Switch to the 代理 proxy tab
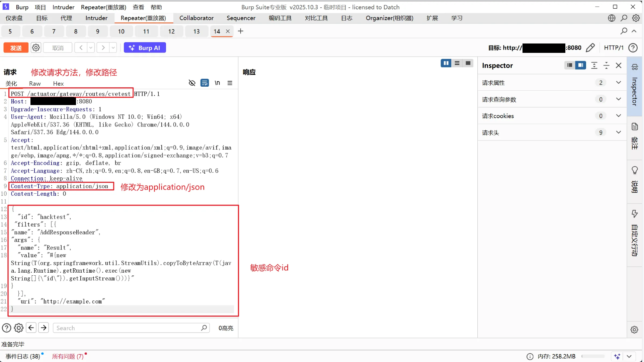The width and height of the screenshot is (644, 362). 66,18
